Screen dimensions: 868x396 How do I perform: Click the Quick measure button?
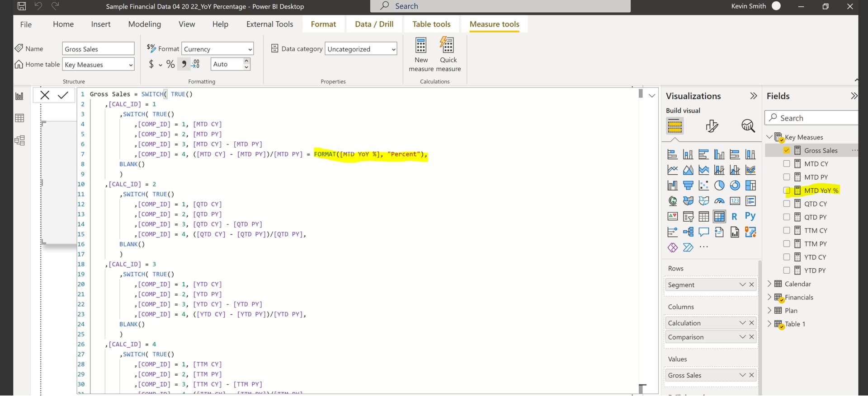point(448,55)
